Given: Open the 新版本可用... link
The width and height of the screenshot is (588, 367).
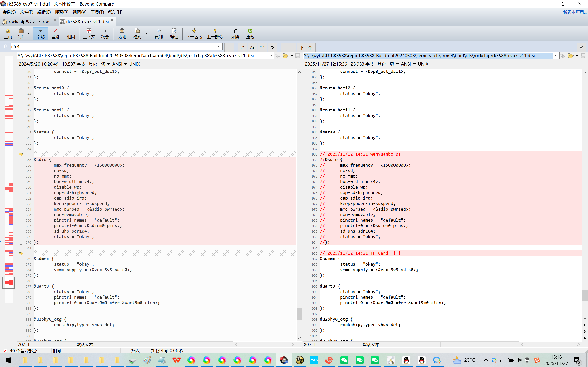Looking at the screenshot, I should pos(574,12).
